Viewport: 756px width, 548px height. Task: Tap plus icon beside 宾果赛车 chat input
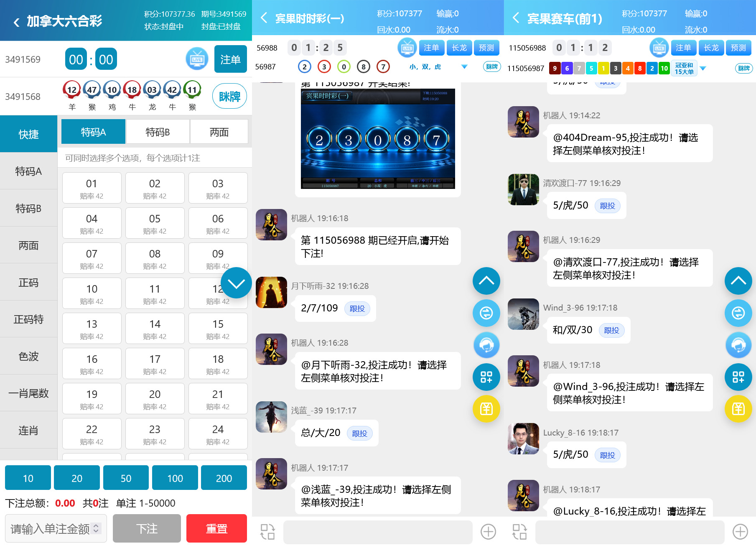coord(740,532)
